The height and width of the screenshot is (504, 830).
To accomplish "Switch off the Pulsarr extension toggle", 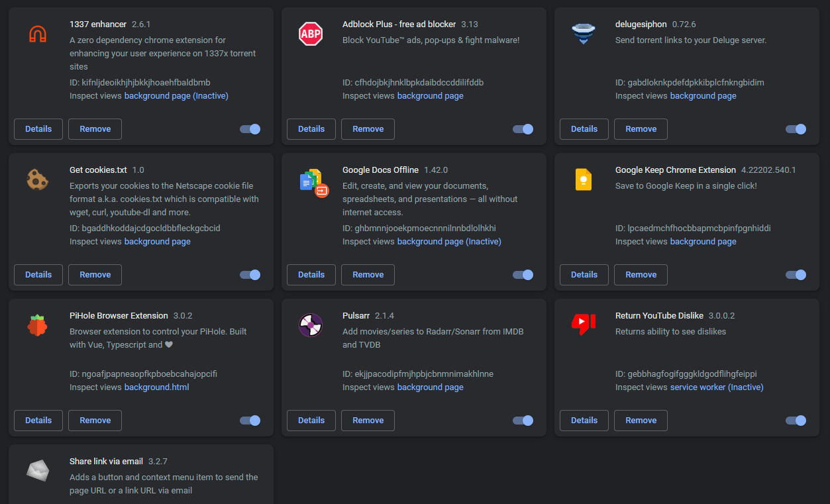I will click(x=523, y=421).
